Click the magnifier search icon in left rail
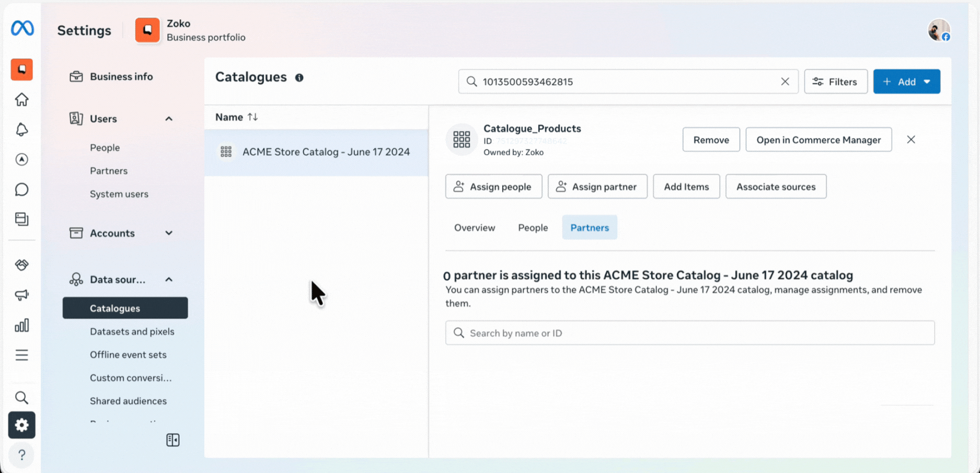 [22, 398]
